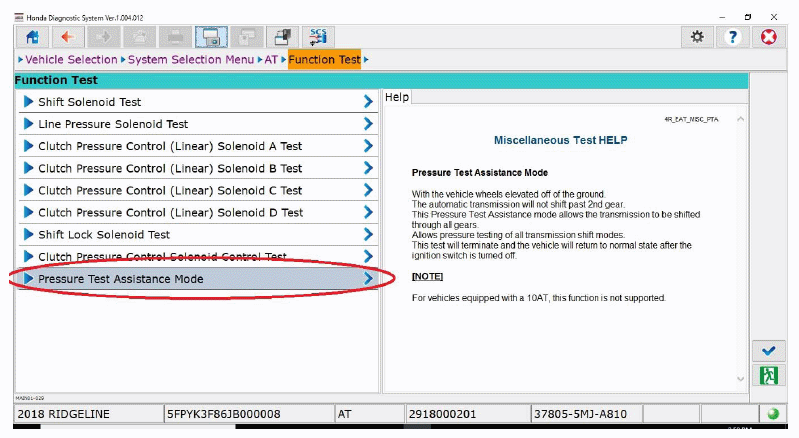Screen dimensions: 799x438
Task: Select Clutch Pressure Control Solenoid B Test
Action: coord(198,168)
